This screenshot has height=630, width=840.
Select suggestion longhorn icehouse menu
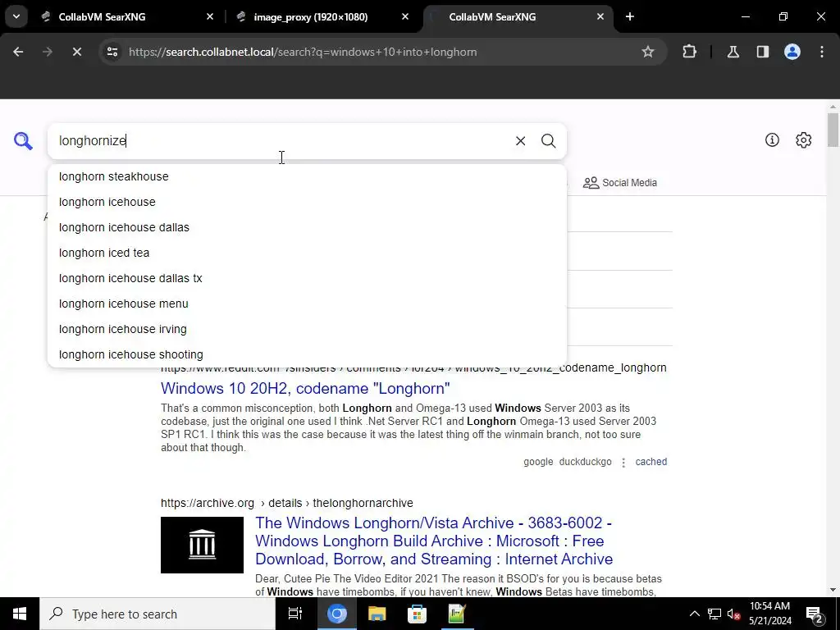(x=307, y=304)
